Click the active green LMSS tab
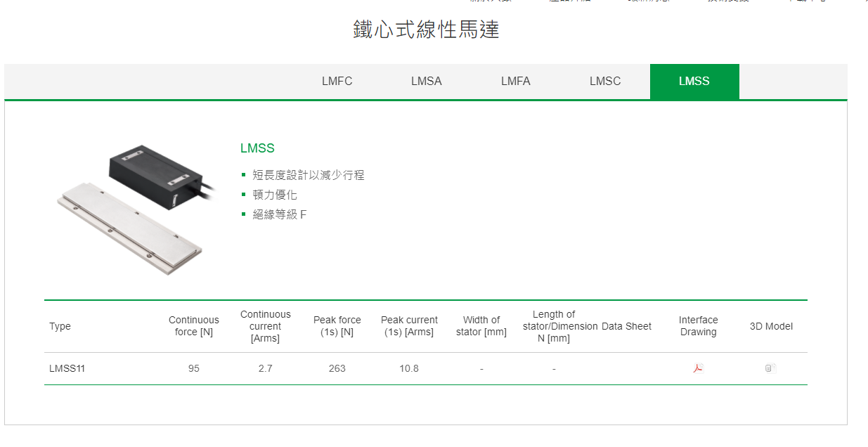Image resolution: width=868 pixels, height=447 pixels. click(x=694, y=82)
